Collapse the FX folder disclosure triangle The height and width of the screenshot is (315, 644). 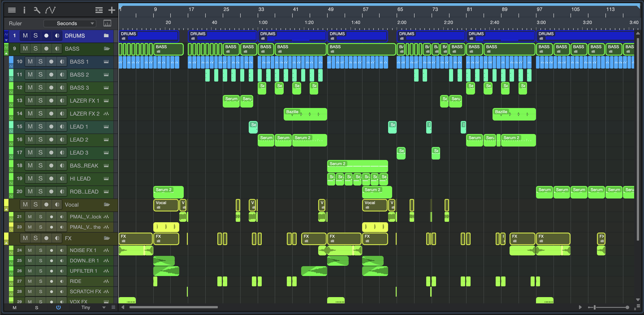click(x=6, y=242)
